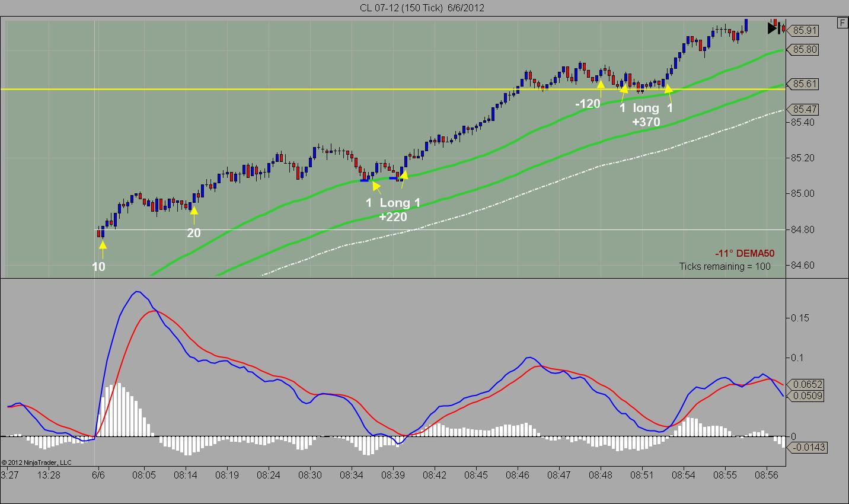Click the 0.15 indicator axis label
This screenshot has height=504, width=849.
800,318
